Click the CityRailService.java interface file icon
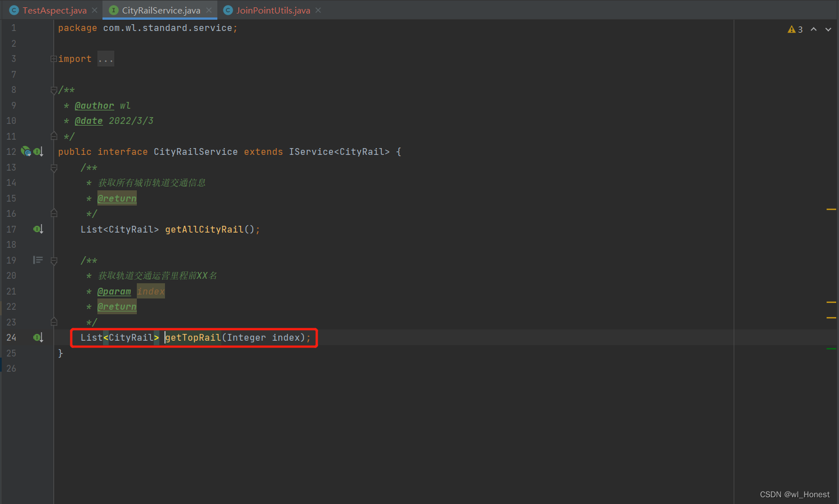Image resolution: width=839 pixels, height=504 pixels. (114, 10)
